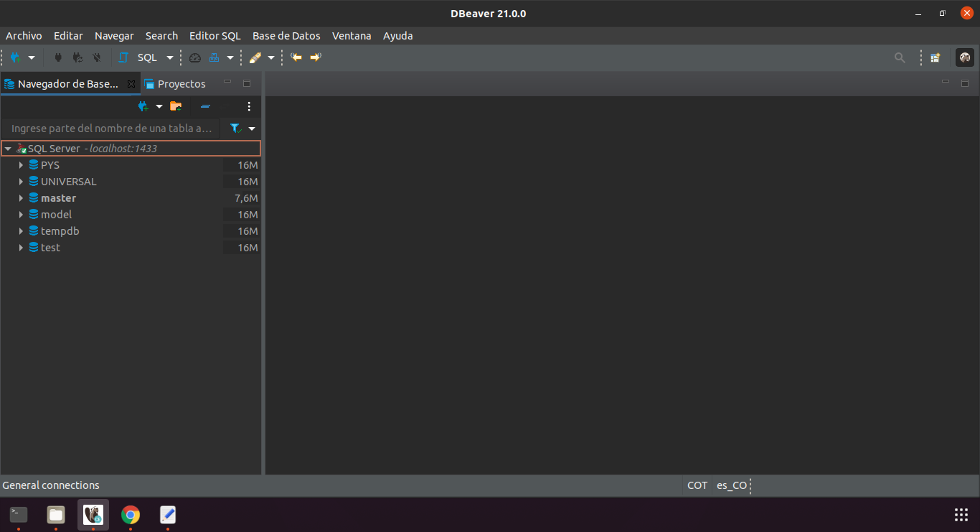The height and width of the screenshot is (532, 980).
Task: Open the Editor SQL menu
Action: (x=215, y=36)
